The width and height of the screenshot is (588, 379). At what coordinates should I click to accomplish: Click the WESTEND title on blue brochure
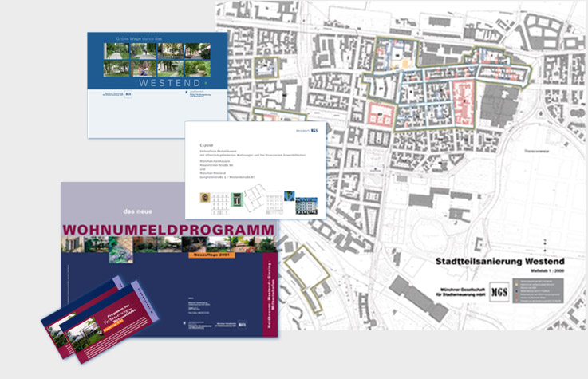click(x=168, y=81)
